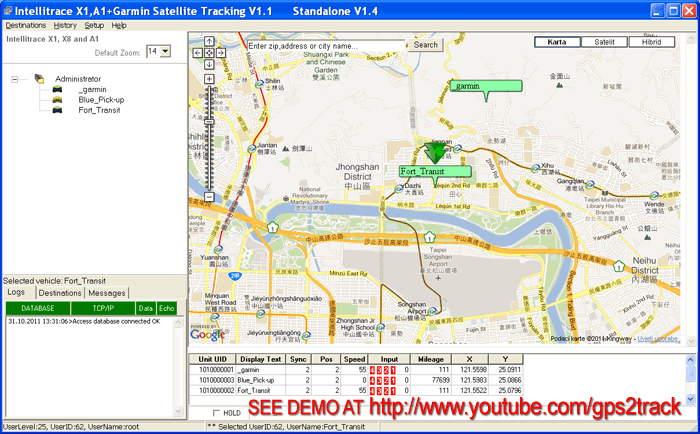
Task: Switch to Messages tab
Action: click(x=107, y=293)
